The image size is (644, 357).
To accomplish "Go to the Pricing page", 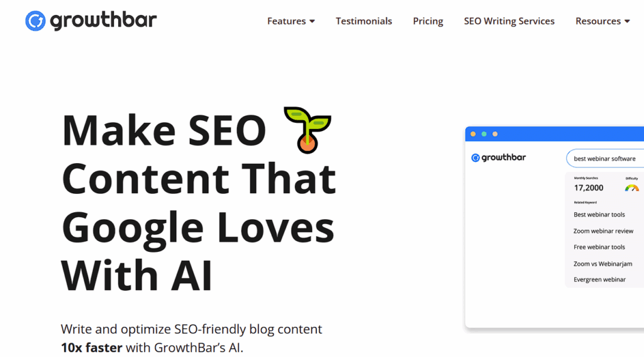I will 428,21.
